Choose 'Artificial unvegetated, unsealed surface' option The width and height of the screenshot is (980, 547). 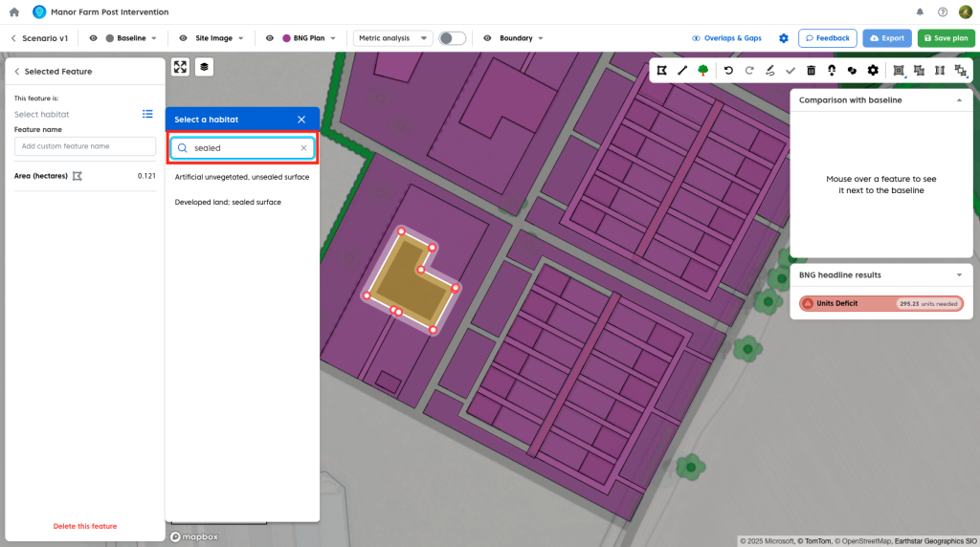(241, 177)
